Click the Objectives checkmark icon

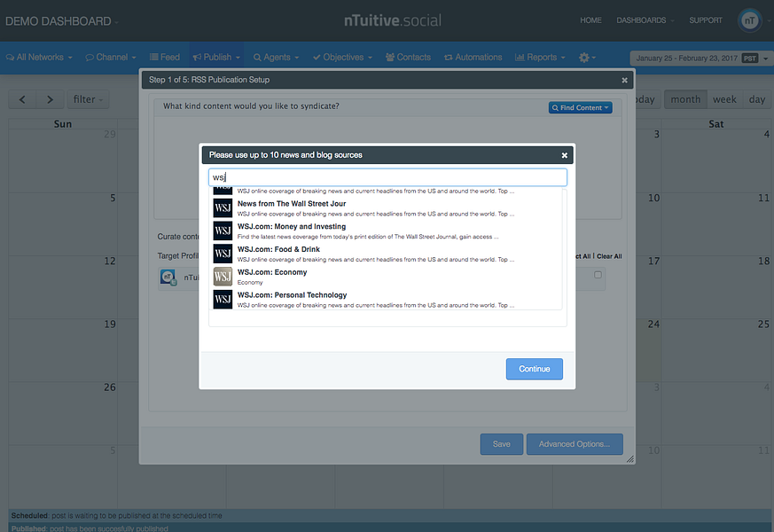click(x=318, y=55)
